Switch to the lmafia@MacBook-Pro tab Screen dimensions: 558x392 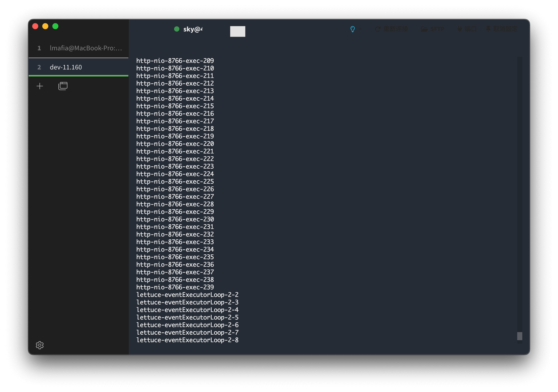point(86,48)
